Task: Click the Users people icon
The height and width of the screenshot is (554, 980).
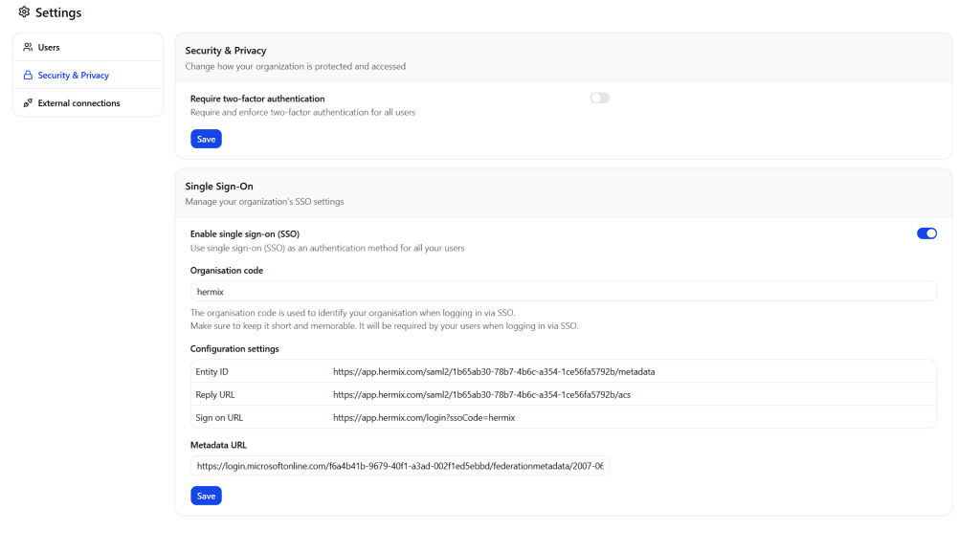Action: pyautogui.click(x=28, y=47)
